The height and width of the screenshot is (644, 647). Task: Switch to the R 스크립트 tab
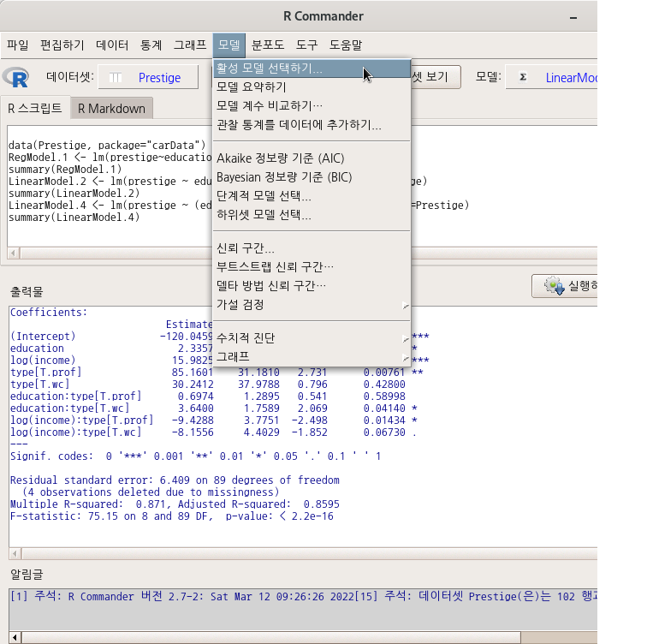point(35,109)
